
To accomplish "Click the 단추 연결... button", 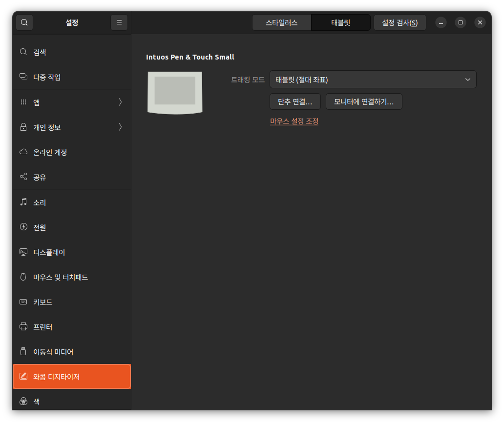I will pos(295,101).
